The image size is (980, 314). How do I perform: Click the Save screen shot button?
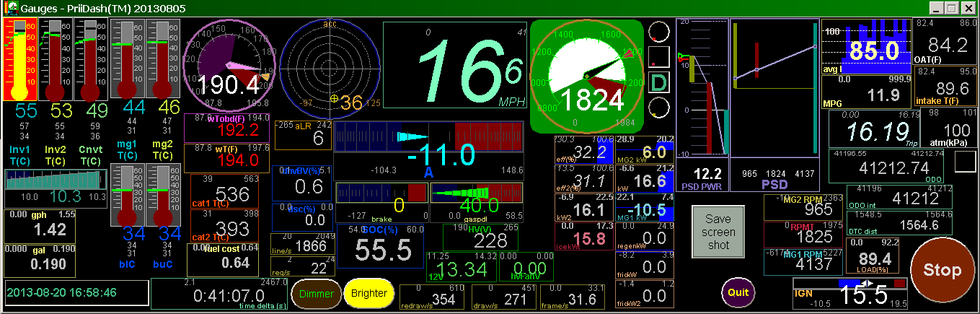(718, 231)
